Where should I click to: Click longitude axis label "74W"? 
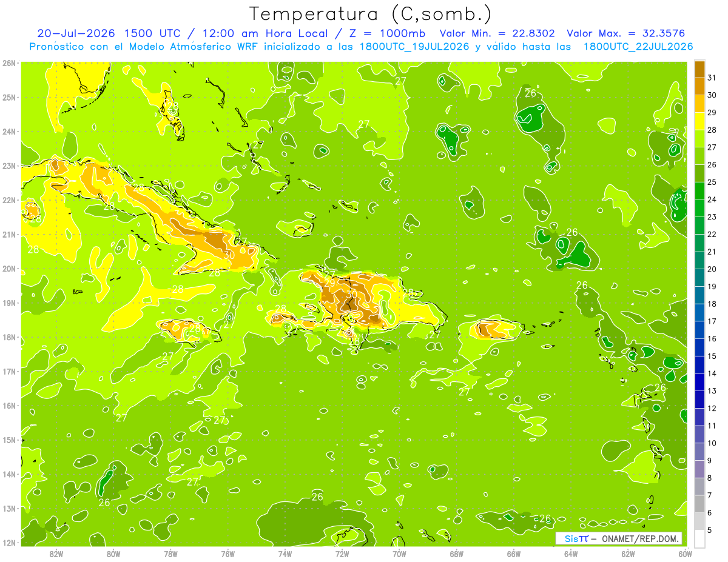coord(285,554)
